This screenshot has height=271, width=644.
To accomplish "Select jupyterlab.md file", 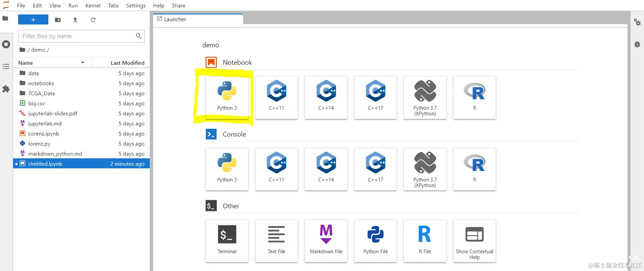I will pyautogui.click(x=82, y=123).
